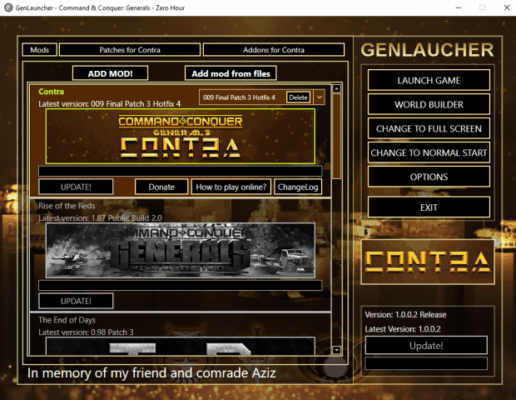Image resolution: width=516 pixels, height=400 pixels.
Task: Select the Rise of the Reds mod title
Action: (x=67, y=206)
